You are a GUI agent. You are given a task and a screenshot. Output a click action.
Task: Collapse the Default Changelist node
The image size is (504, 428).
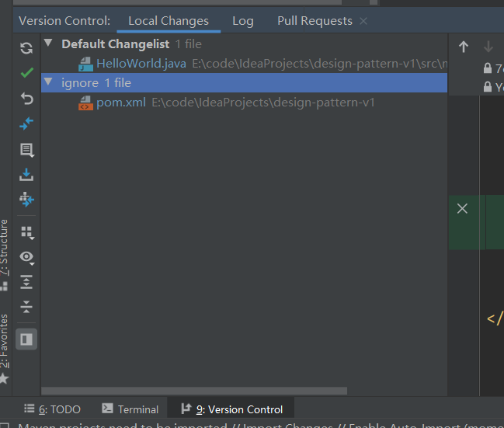pos(48,43)
